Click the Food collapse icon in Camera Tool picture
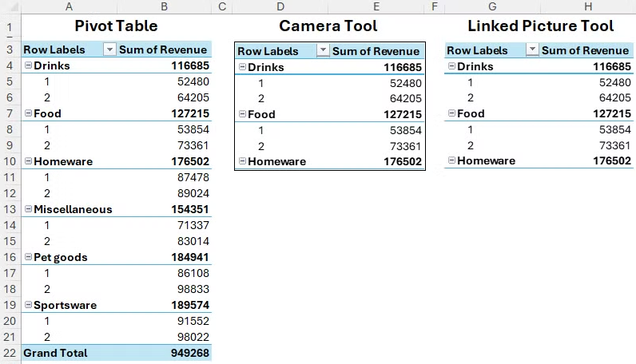The height and width of the screenshot is (364, 636). coord(242,114)
